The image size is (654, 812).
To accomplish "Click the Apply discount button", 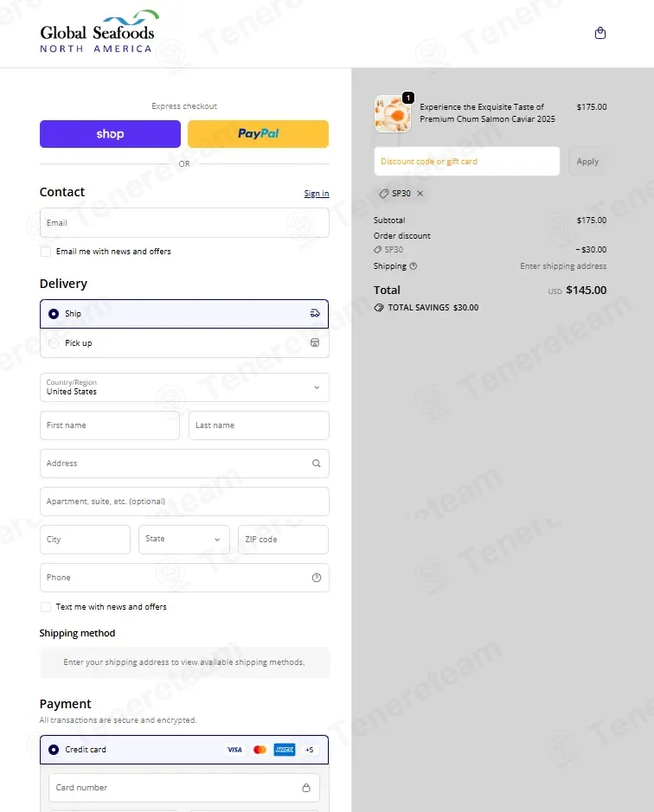I will (x=587, y=162).
